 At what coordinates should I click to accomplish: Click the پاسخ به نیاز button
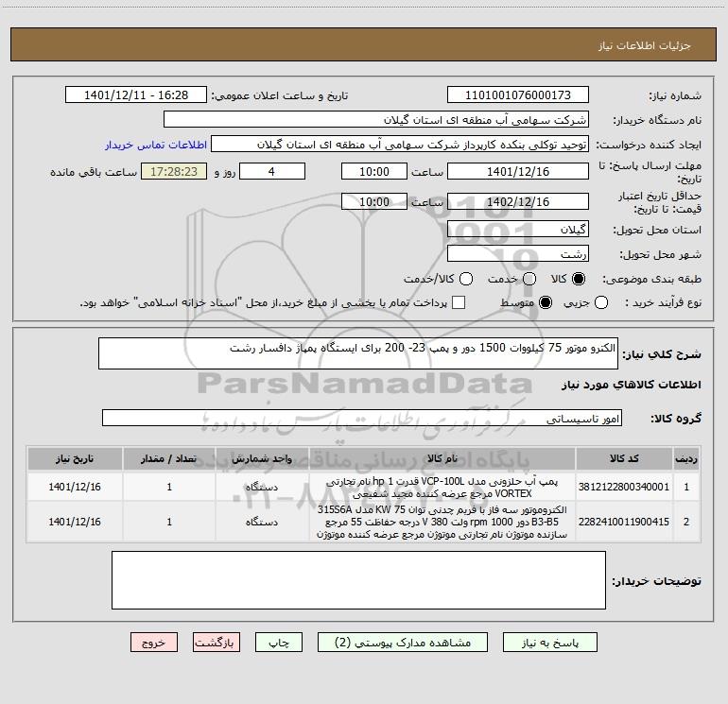coord(550,643)
